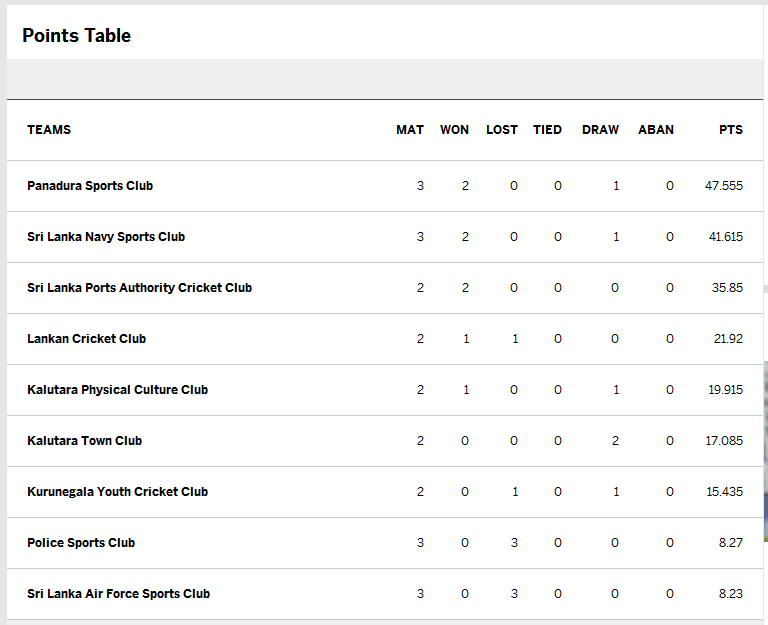The image size is (768, 625).
Task: Click the TEAMS column header
Action: point(49,130)
